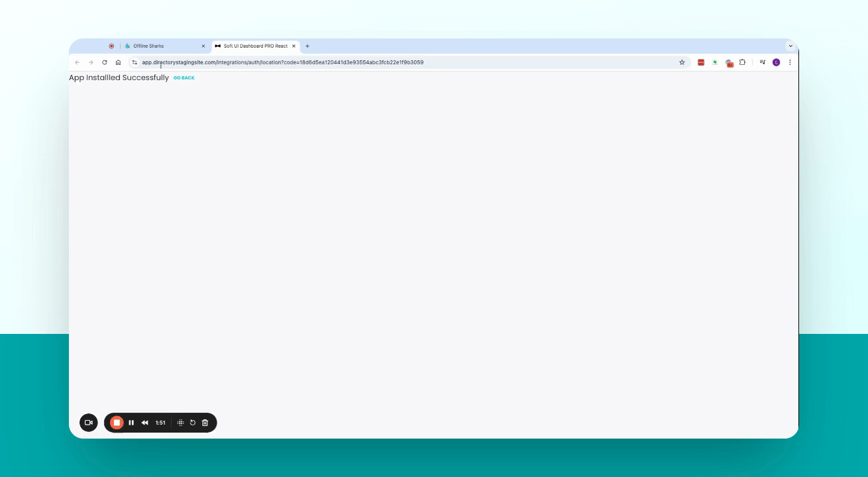This screenshot has width=868, height=477.
Task: Rewind the recording
Action: click(144, 423)
